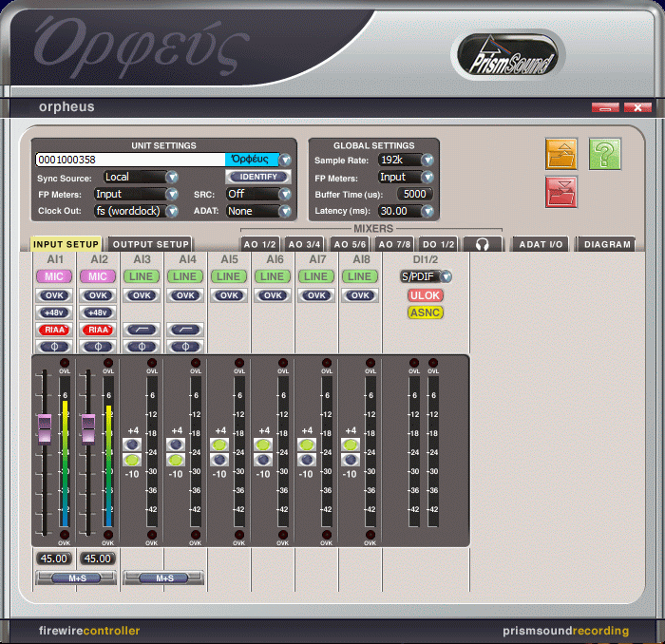
Task: Switch AI1 input MIC button
Action: tap(54, 276)
